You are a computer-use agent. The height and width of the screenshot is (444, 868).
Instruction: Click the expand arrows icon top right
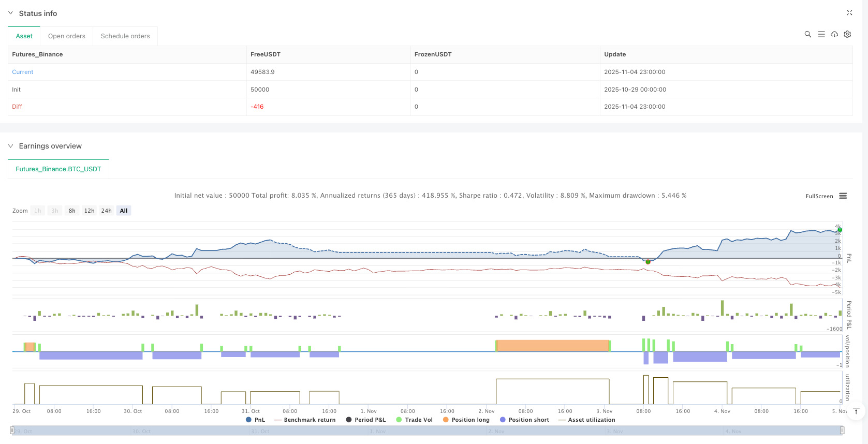(849, 13)
